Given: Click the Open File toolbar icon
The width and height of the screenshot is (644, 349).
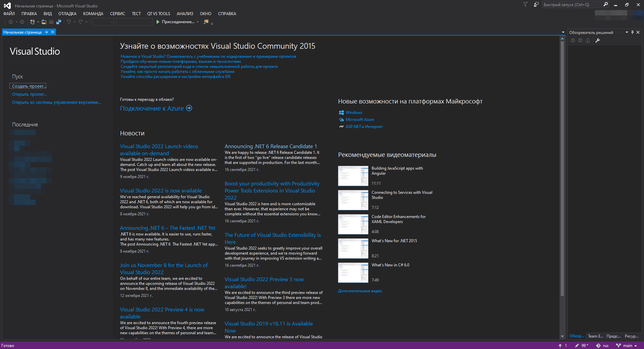Looking at the screenshot, I should coord(44,22).
